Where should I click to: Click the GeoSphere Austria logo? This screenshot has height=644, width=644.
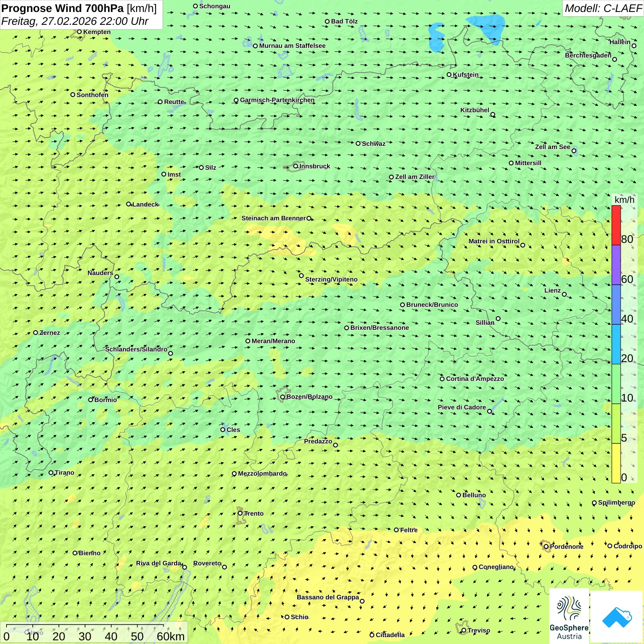569,616
